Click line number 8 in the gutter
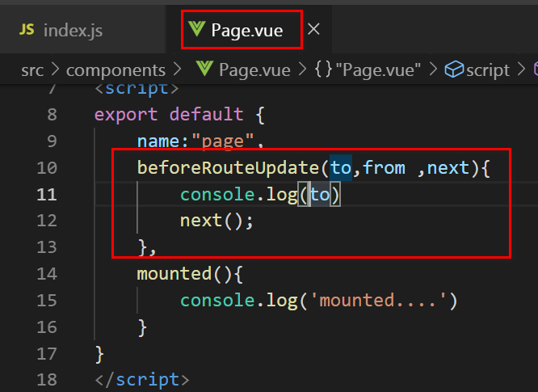Image resolution: width=538 pixels, height=392 pixels. pyautogui.click(x=53, y=114)
